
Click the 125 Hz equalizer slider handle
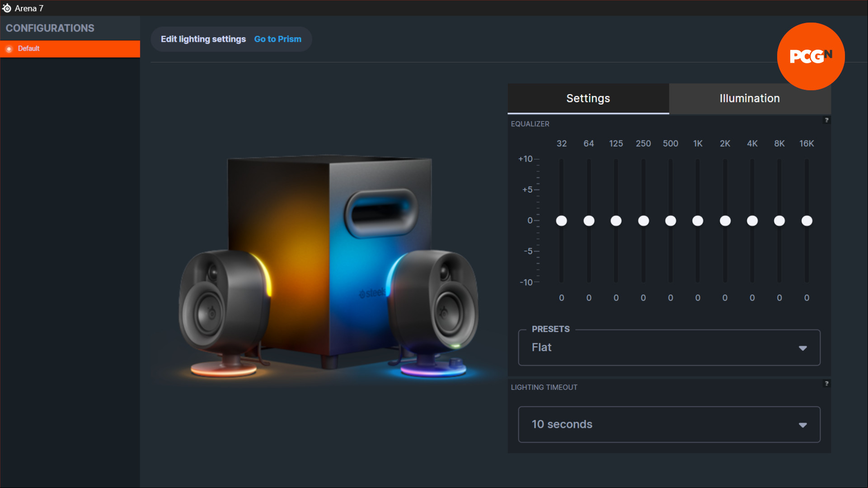click(616, 221)
